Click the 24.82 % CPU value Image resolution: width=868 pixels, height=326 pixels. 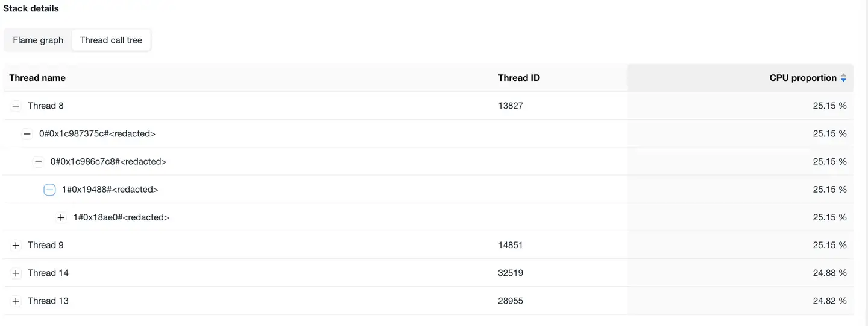point(829,301)
